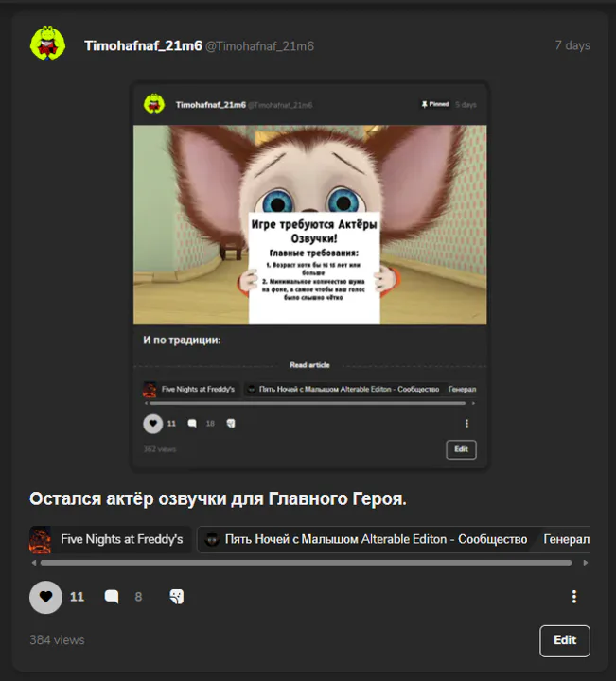Image resolution: width=616 pixels, height=681 pixels.
Task: Open comments via the large speech bubble icon
Action: click(112, 597)
